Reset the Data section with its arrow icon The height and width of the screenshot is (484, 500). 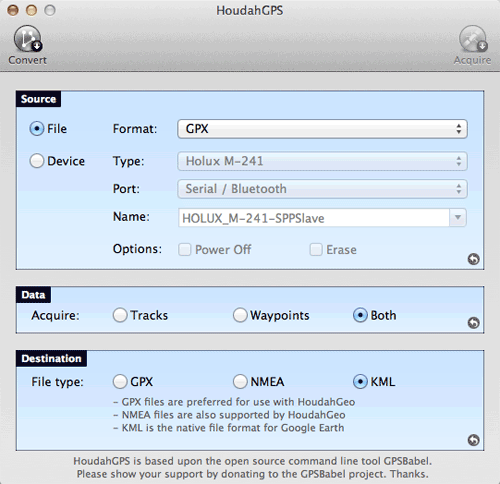473,322
